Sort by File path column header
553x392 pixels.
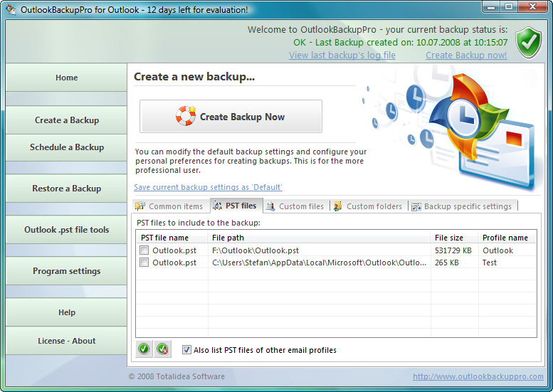pyautogui.click(x=319, y=238)
